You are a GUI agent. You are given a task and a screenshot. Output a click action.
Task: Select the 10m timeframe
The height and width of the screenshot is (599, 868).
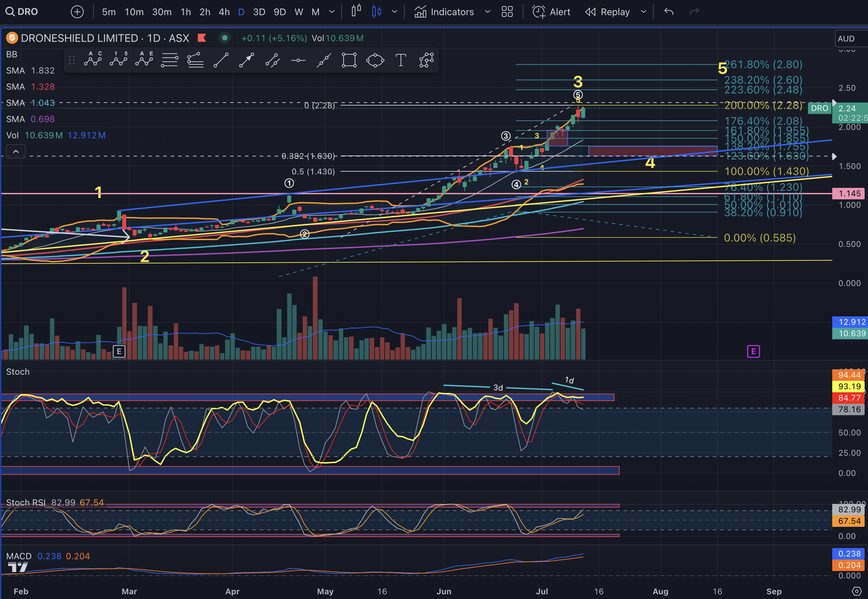pyautogui.click(x=134, y=11)
